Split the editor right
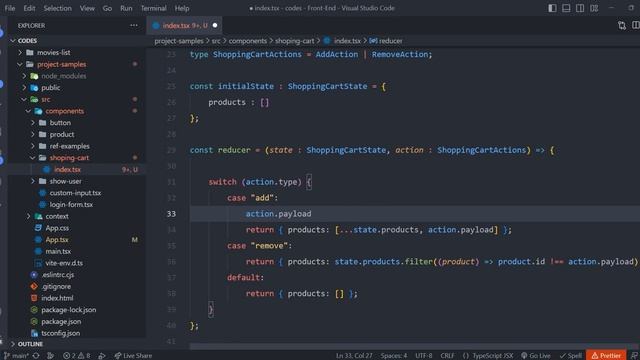The image size is (640, 360). tap(636, 25)
